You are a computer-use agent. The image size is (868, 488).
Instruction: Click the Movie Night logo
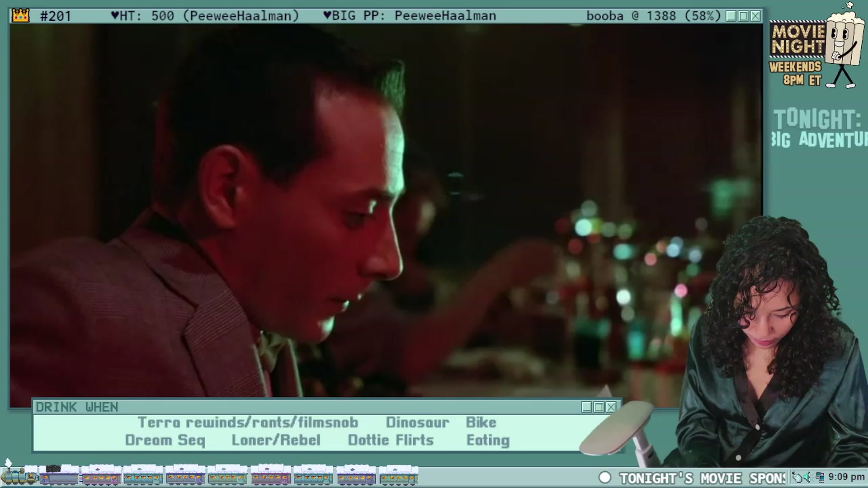pos(797,39)
